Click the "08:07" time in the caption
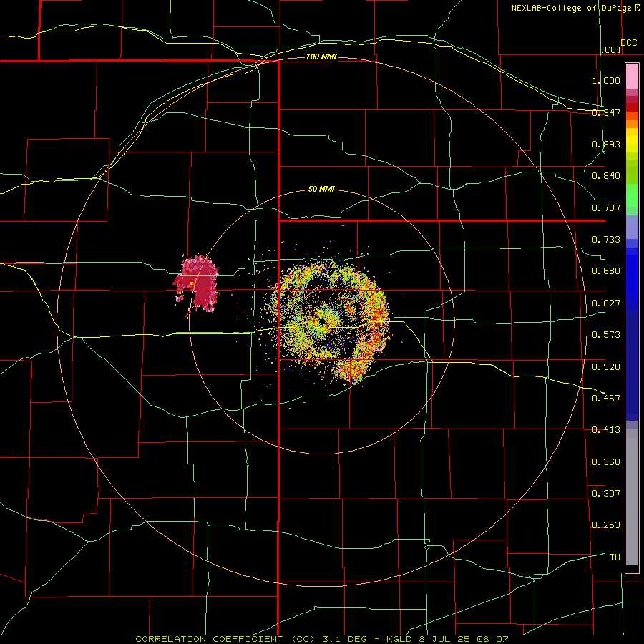644x644 pixels. (492, 639)
